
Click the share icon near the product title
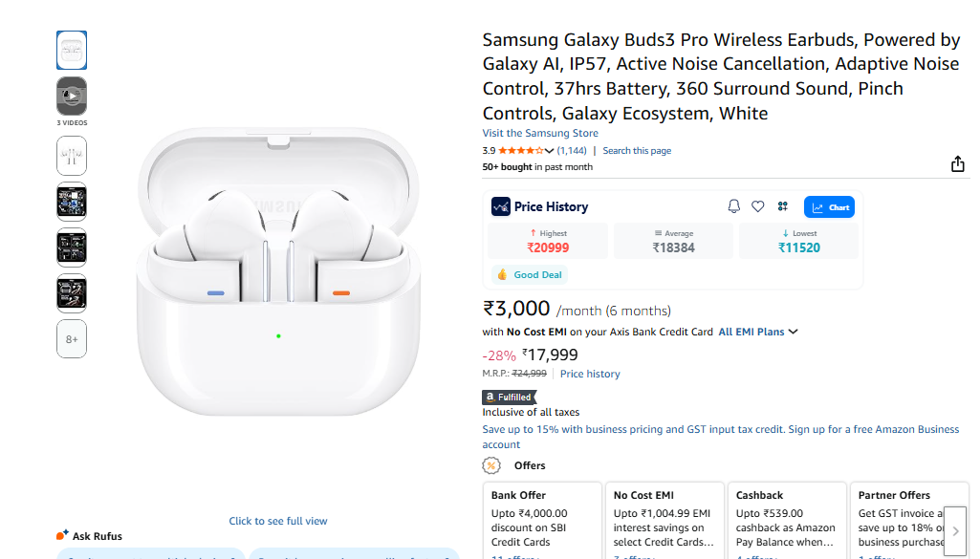(957, 164)
